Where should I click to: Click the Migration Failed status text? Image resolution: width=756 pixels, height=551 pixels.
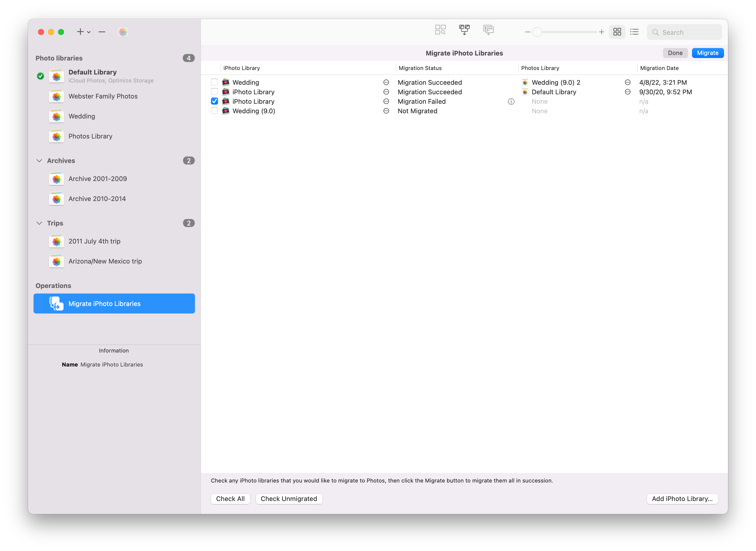421,102
